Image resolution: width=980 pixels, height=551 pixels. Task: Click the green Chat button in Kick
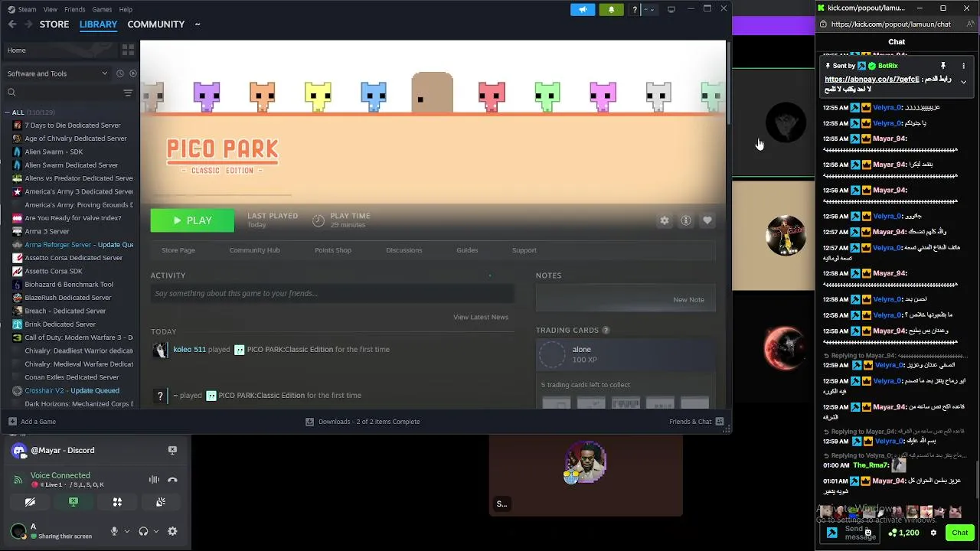pos(960,533)
